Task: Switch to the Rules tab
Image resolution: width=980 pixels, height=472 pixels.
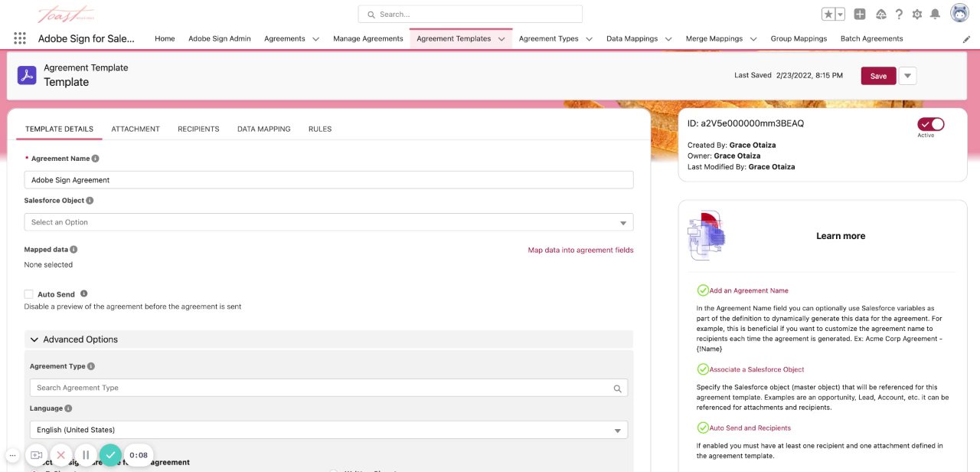Action: (x=320, y=129)
